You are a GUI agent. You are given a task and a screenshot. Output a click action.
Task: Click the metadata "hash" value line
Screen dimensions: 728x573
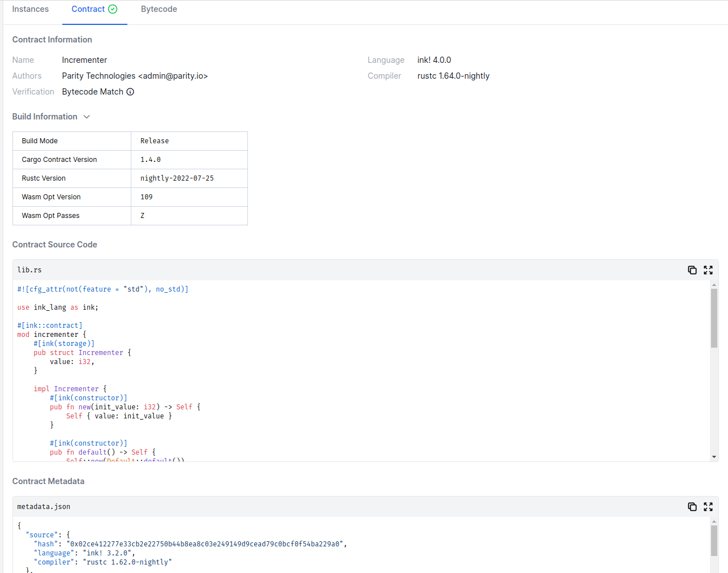(190, 544)
